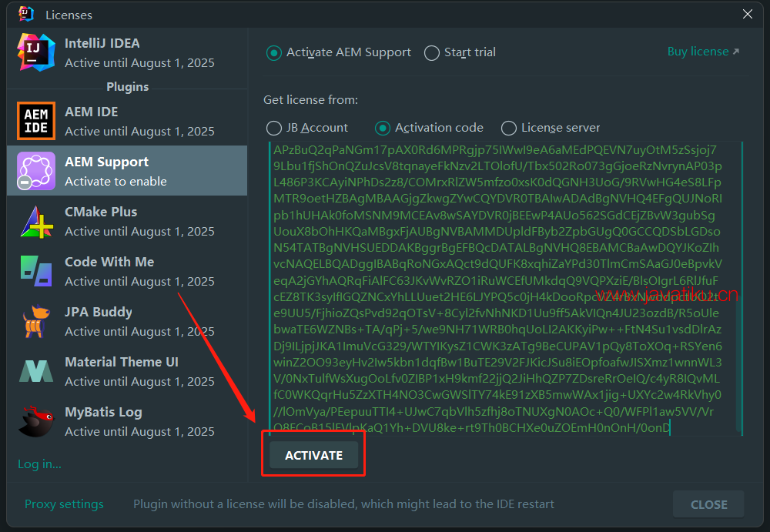Select JB Account as license source
The height and width of the screenshot is (532, 770).
273,128
